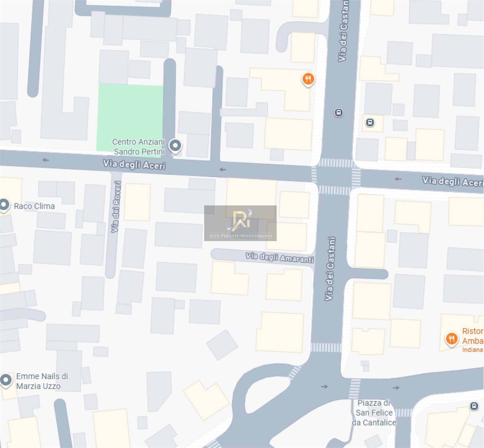Viewport: 484px width, 448px height.
Task: Open the Centro Anziani Sandro Pertini label
Action: click(x=139, y=147)
